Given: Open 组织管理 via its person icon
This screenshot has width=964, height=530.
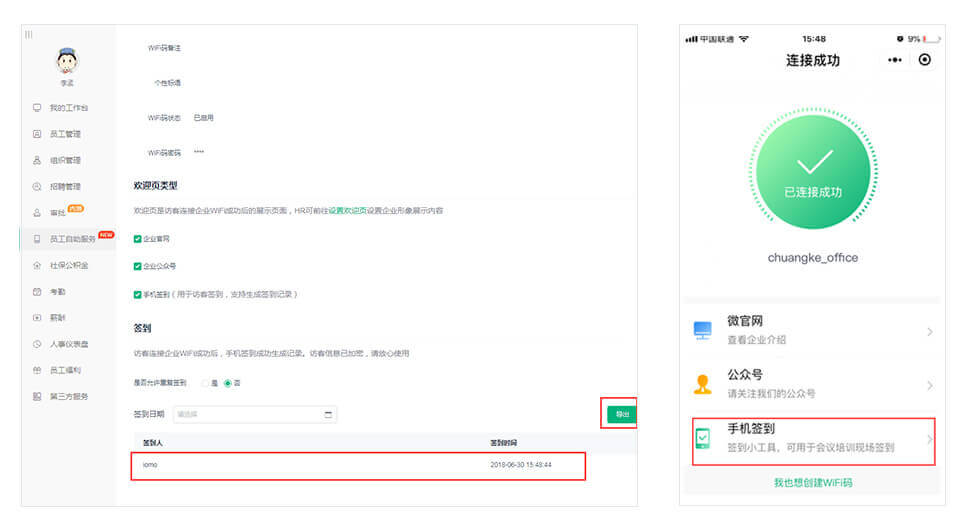Looking at the screenshot, I should tap(37, 160).
